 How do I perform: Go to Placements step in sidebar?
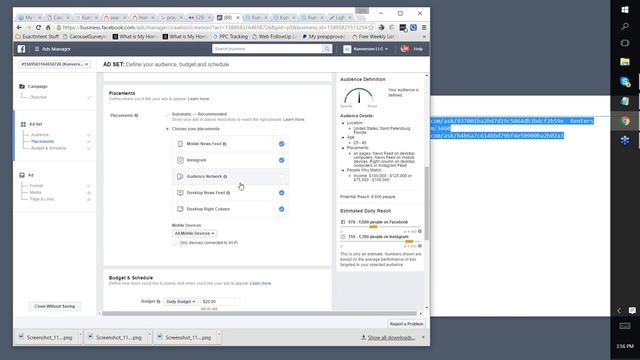(x=42, y=141)
